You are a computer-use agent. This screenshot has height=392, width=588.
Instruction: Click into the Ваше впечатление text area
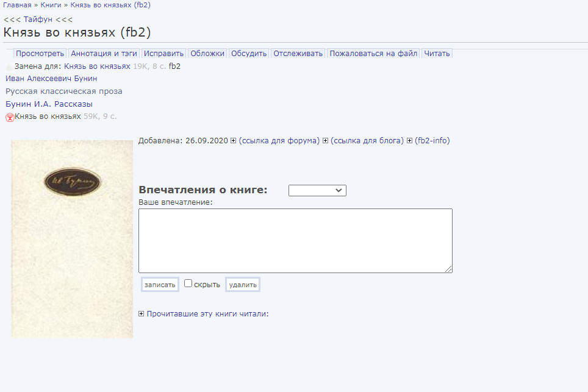pyautogui.click(x=295, y=241)
